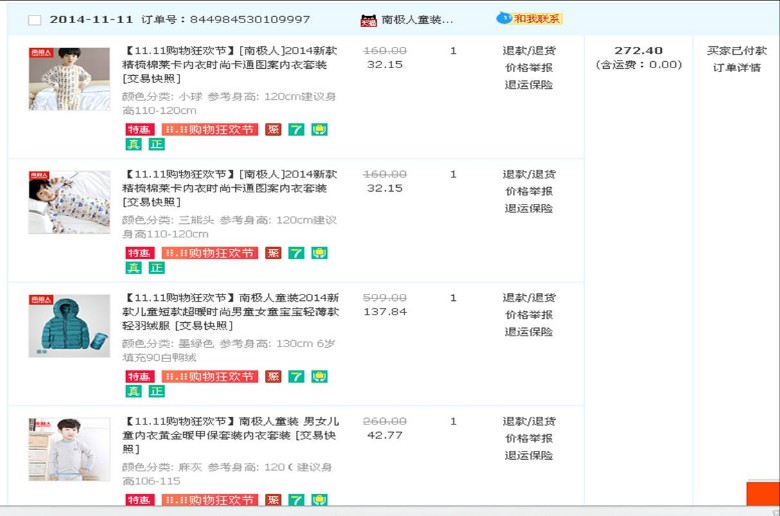This screenshot has width=780, height=516.
Task: Click the 特惠 badge on the 小球 item
Action: click(139, 129)
